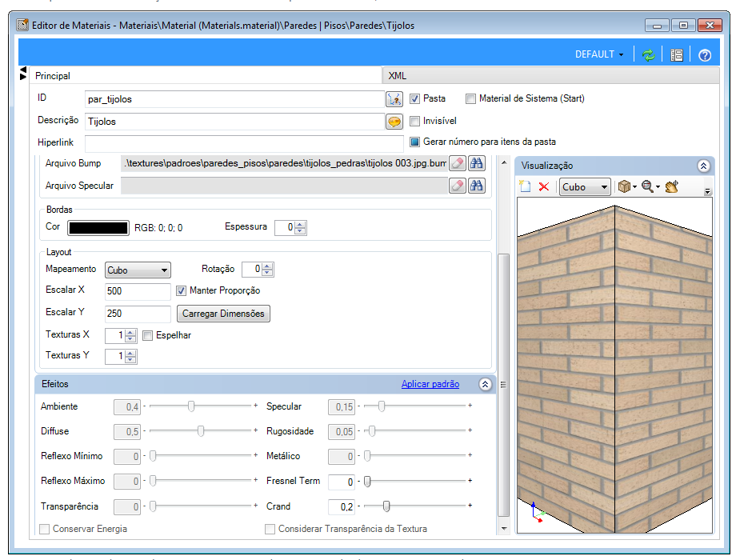Click the Crand value field showing 0,2
This screenshot has width=744, height=560.
point(341,507)
